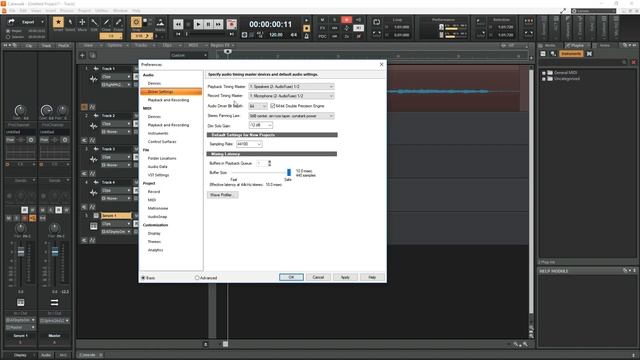Toggle the Snap to grid button
This screenshot has height=360, width=640.
[136, 22]
